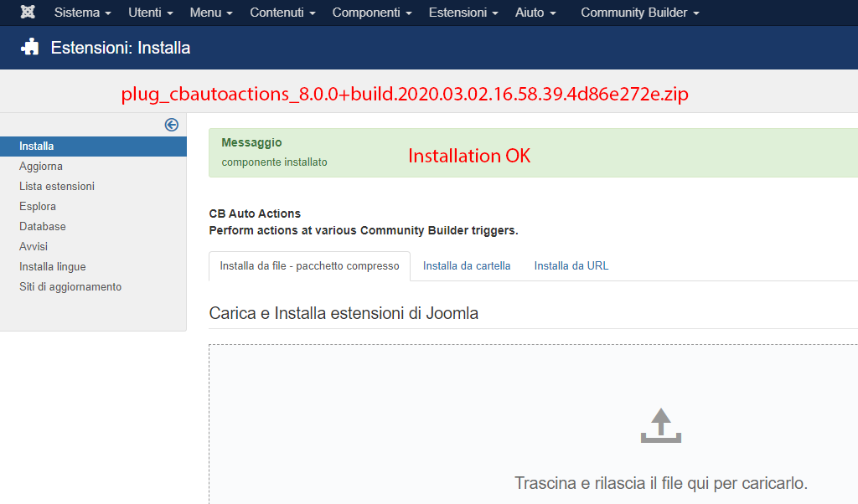Click the Joomla logo icon

pos(28,12)
